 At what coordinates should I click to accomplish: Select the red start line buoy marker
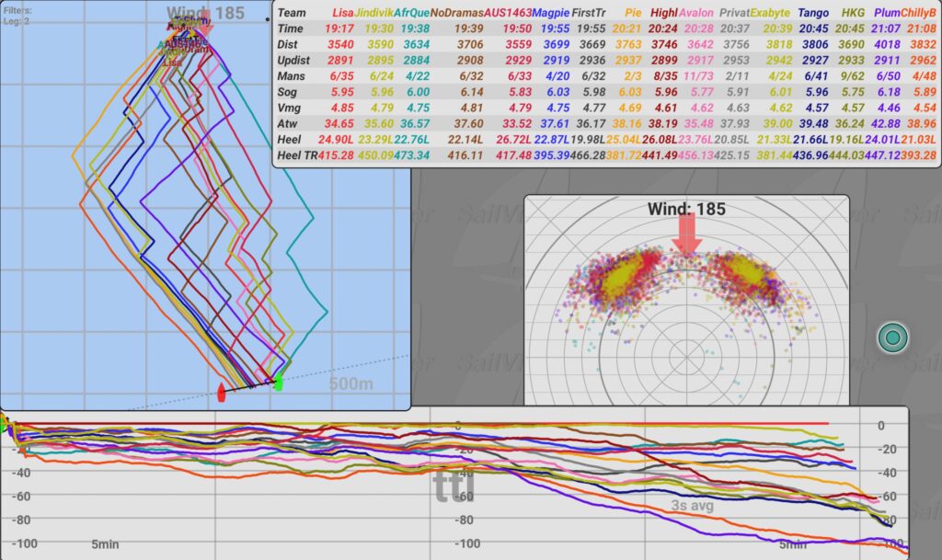(221, 393)
